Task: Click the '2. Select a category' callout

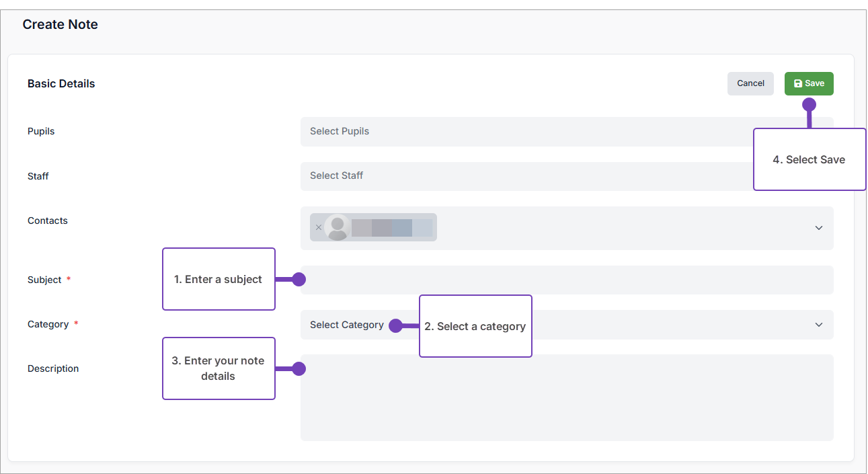Action: [x=475, y=326]
